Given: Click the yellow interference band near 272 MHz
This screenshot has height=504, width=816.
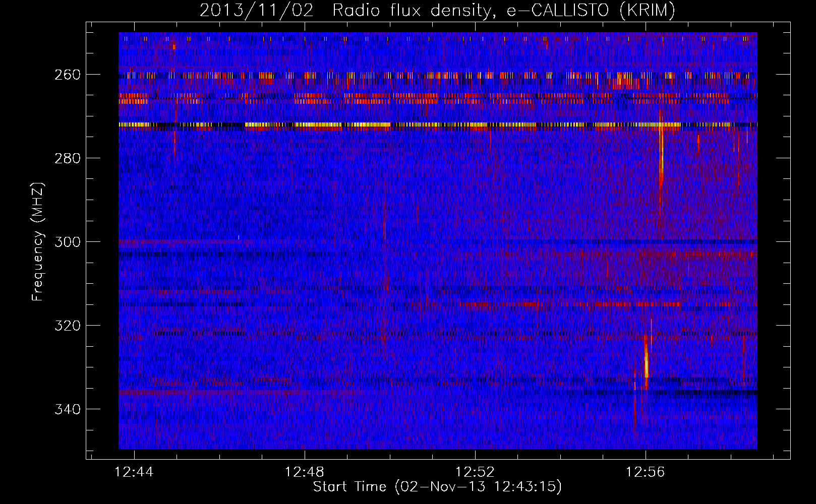Looking at the screenshot, I should (438, 124).
